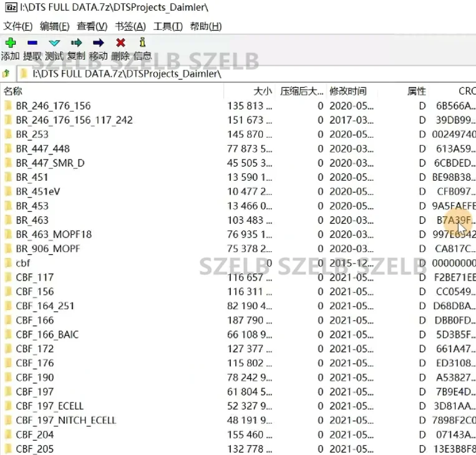Select the BR_246_176_156 folder icon
476x455 pixels.
click(x=8, y=105)
